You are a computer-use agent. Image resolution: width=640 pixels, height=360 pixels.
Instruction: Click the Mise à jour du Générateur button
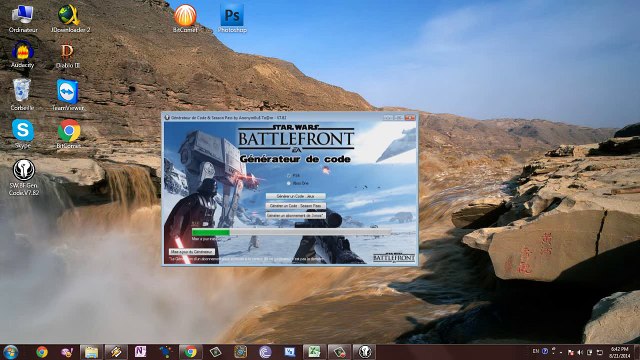(192, 252)
